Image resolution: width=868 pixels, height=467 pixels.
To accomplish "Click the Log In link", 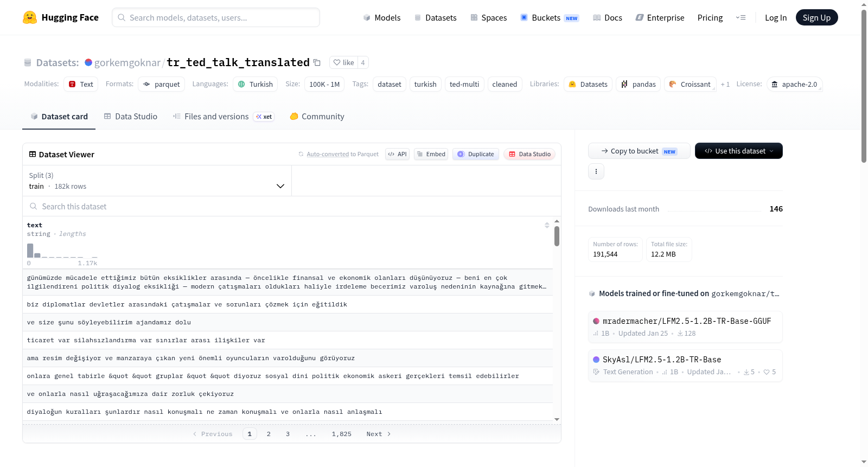I will pyautogui.click(x=776, y=17).
